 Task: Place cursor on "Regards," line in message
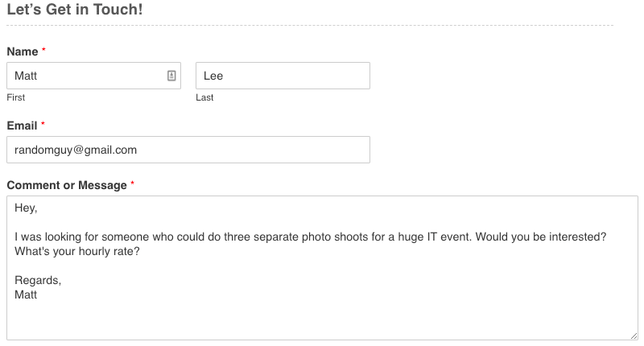click(38, 280)
